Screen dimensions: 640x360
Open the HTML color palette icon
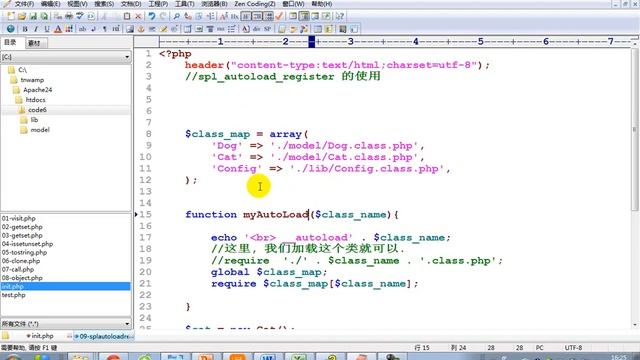(x=69, y=29)
